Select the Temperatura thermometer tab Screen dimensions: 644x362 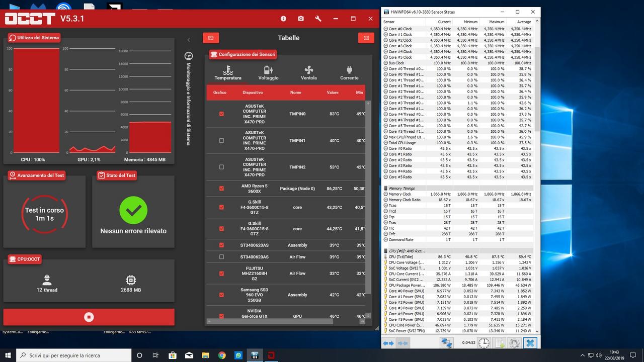(228, 73)
